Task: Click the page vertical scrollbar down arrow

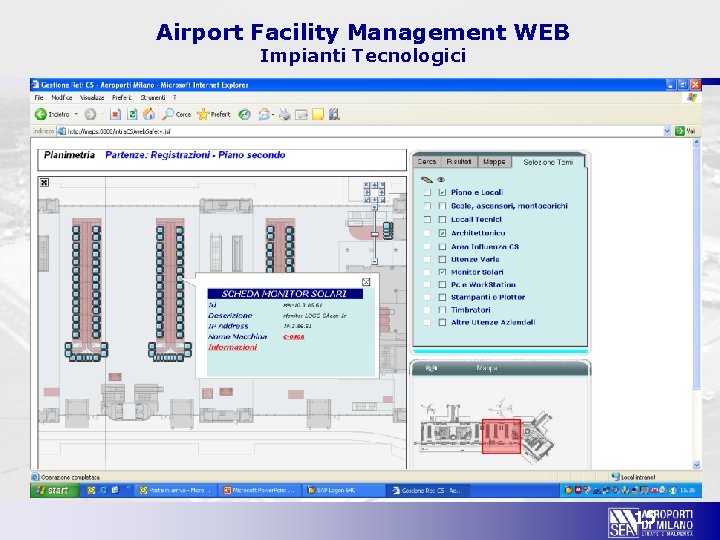Action: [x=697, y=465]
